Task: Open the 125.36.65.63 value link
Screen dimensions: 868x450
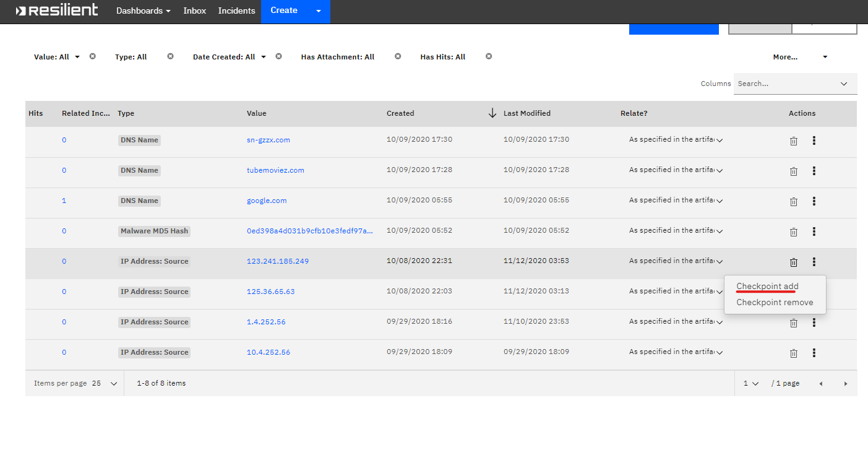Action: pyautogui.click(x=271, y=292)
